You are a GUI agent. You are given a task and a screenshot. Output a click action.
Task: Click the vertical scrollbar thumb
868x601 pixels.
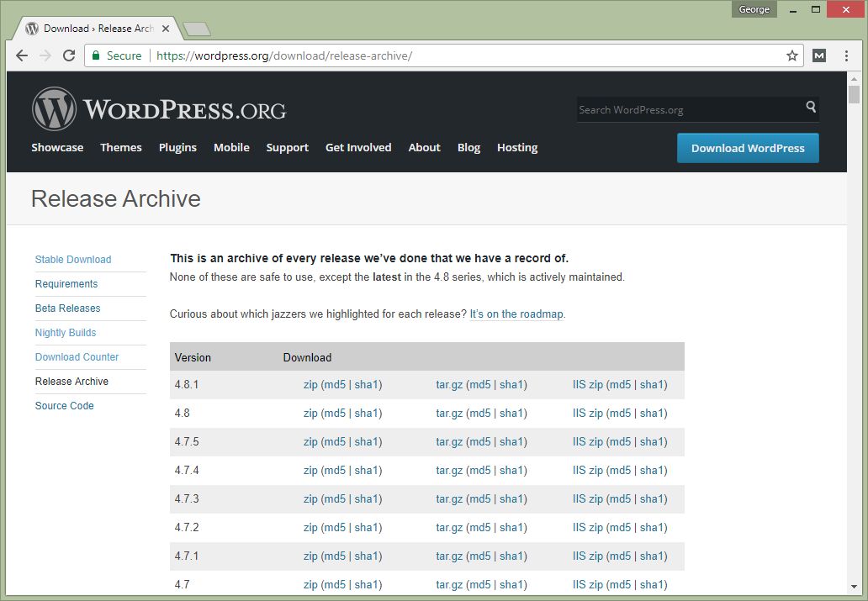pyautogui.click(x=855, y=95)
